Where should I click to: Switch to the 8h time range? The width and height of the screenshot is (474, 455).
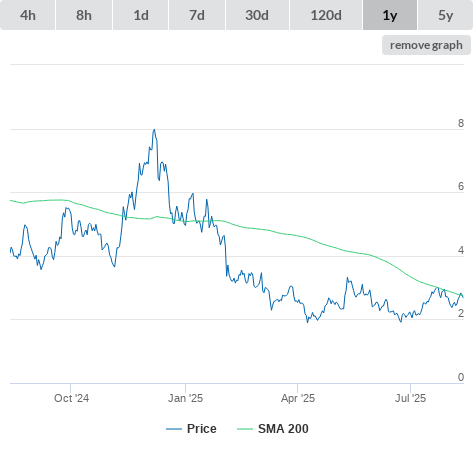(x=84, y=15)
